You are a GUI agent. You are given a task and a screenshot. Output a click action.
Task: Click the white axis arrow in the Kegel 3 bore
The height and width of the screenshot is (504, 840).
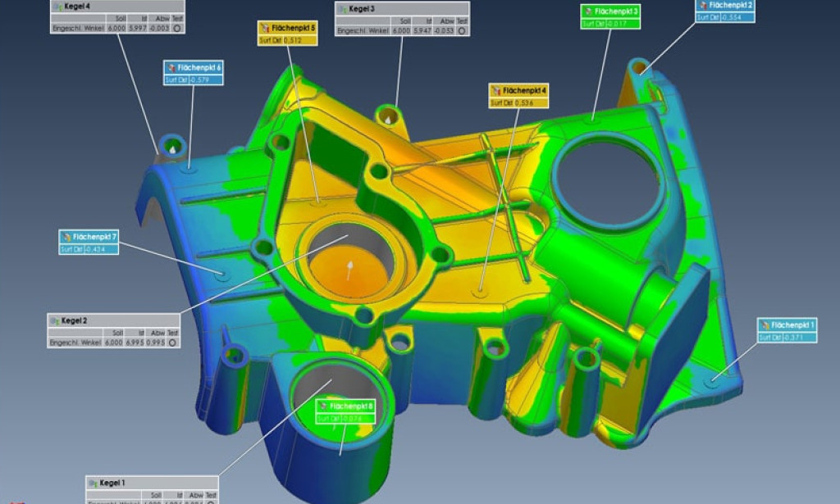(388, 120)
